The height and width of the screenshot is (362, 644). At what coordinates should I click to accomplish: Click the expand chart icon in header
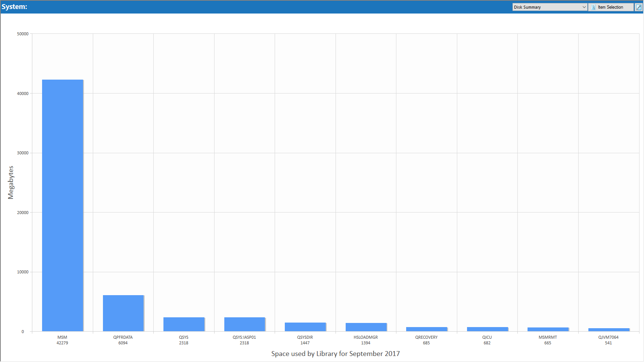coord(638,7)
